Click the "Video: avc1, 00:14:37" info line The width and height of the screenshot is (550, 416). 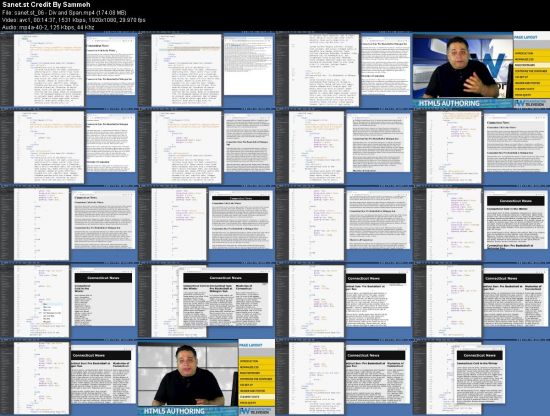pos(74,20)
